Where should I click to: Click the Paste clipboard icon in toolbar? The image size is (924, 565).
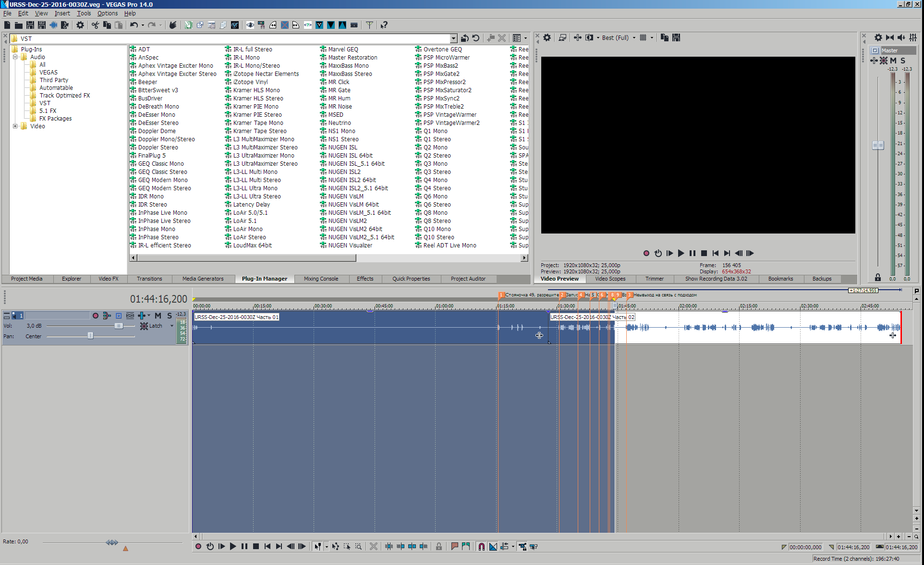pos(119,25)
